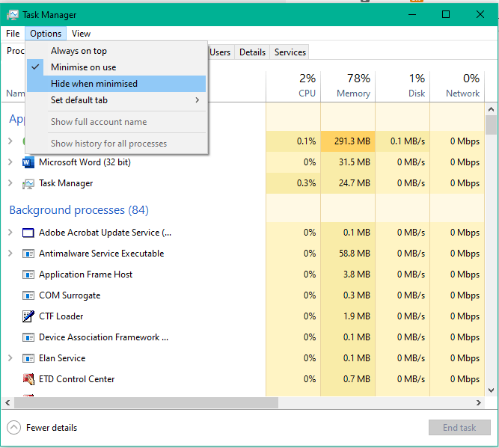Switch to the Details tab
The image size is (499, 448).
(252, 52)
